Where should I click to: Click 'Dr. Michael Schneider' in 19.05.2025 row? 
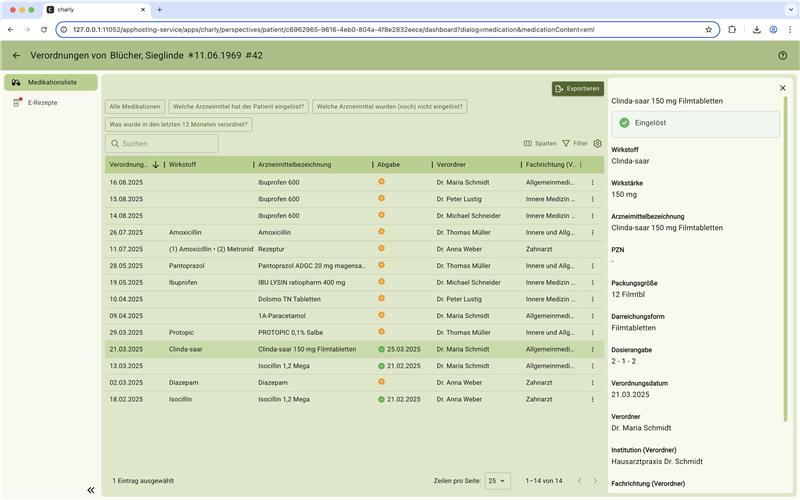tap(468, 283)
